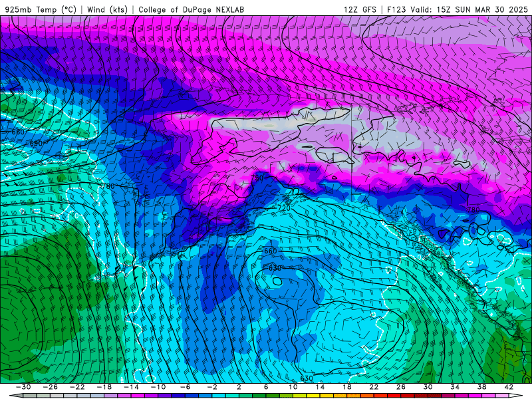Click the 'F123' forecast hour text

[396, 9]
